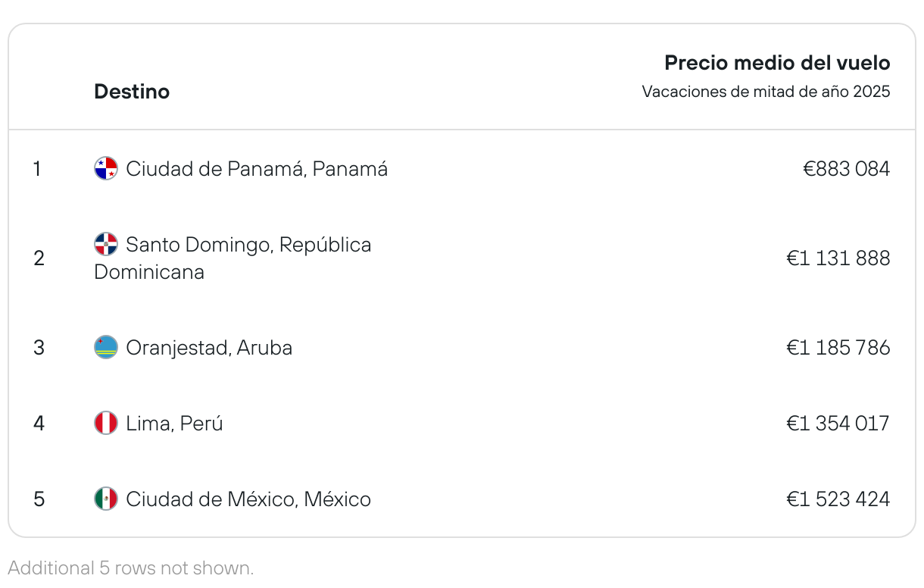Image resolution: width=924 pixels, height=588 pixels.
Task: Click the Mexico flag icon
Action: pyautogui.click(x=106, y=499)
